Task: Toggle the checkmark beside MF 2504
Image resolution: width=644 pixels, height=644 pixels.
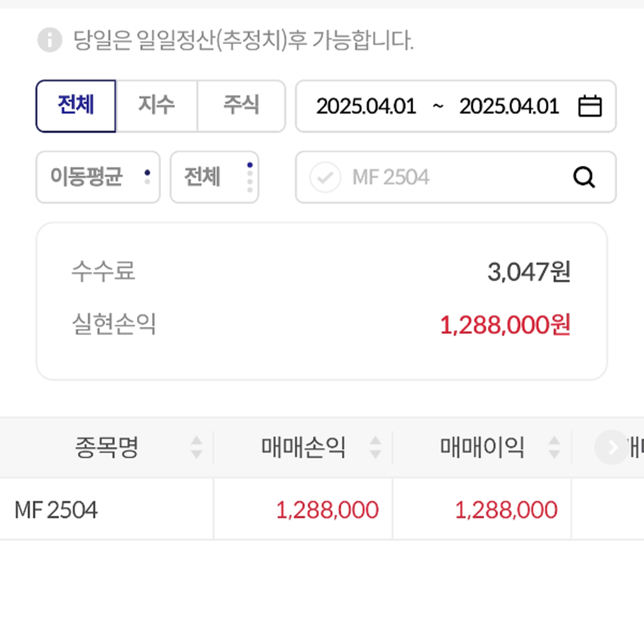Action: pos(325,178)
